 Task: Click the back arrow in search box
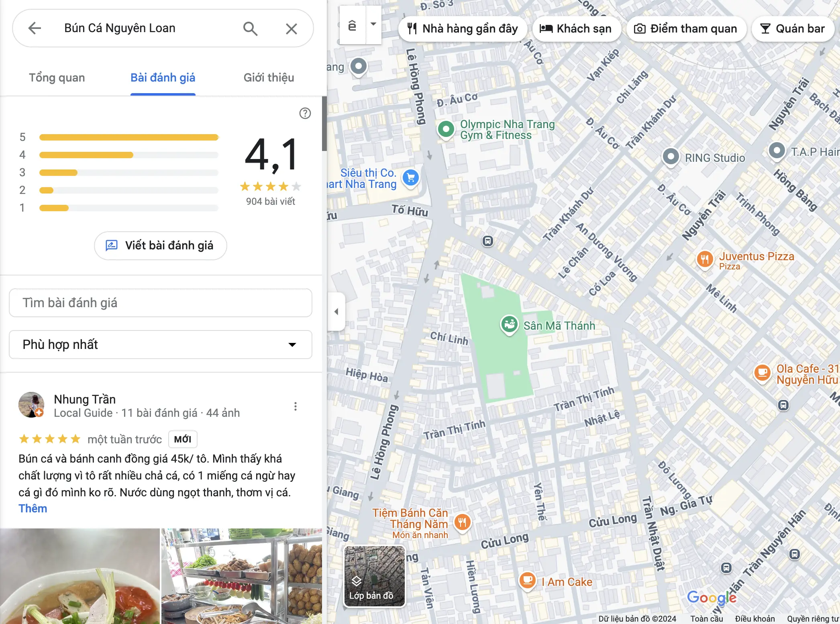click(x=35, y=28)
